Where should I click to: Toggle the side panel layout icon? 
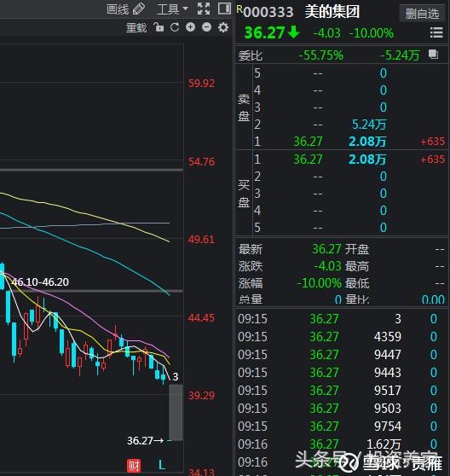224,9
